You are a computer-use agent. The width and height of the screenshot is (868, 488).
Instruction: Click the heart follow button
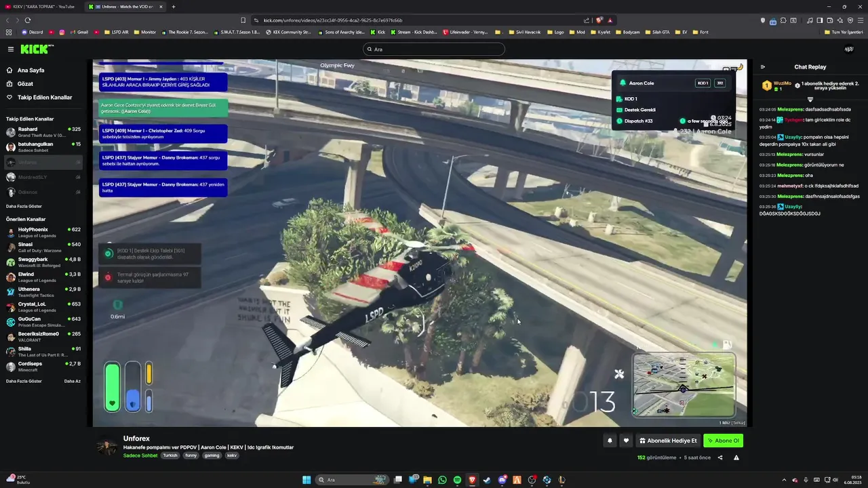click(626, 441)
